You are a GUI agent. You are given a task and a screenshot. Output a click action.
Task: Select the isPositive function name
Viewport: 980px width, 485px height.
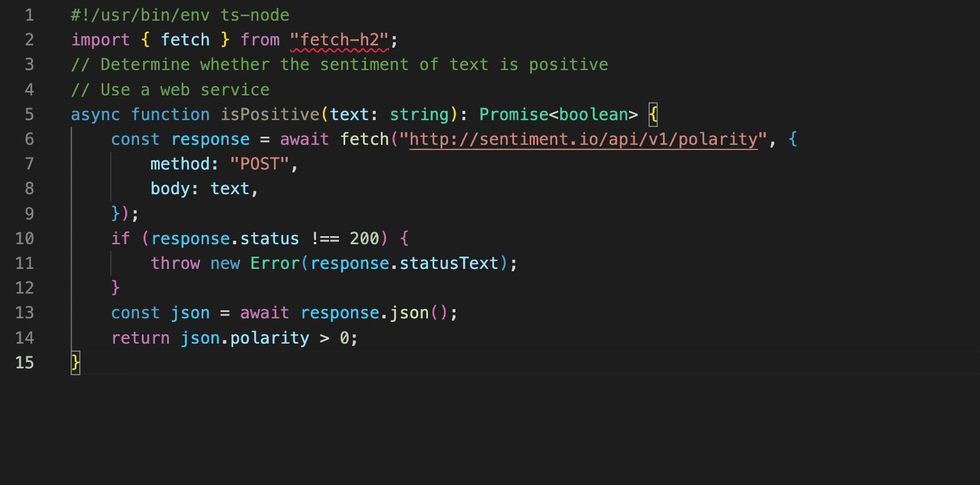click(270, 114)
